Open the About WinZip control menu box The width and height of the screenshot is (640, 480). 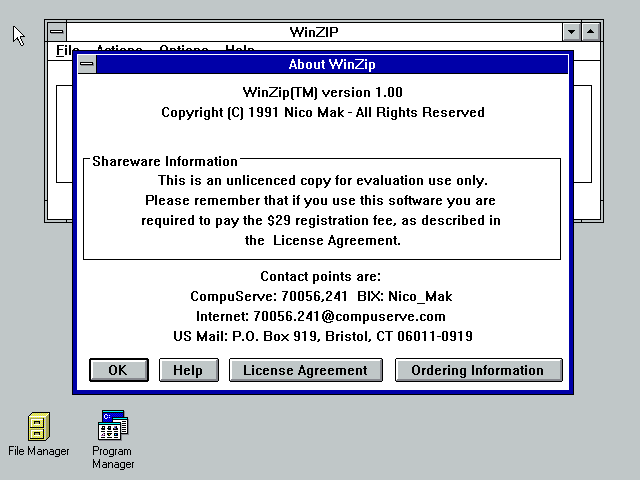pyautogui.click(x=87, y=64)
